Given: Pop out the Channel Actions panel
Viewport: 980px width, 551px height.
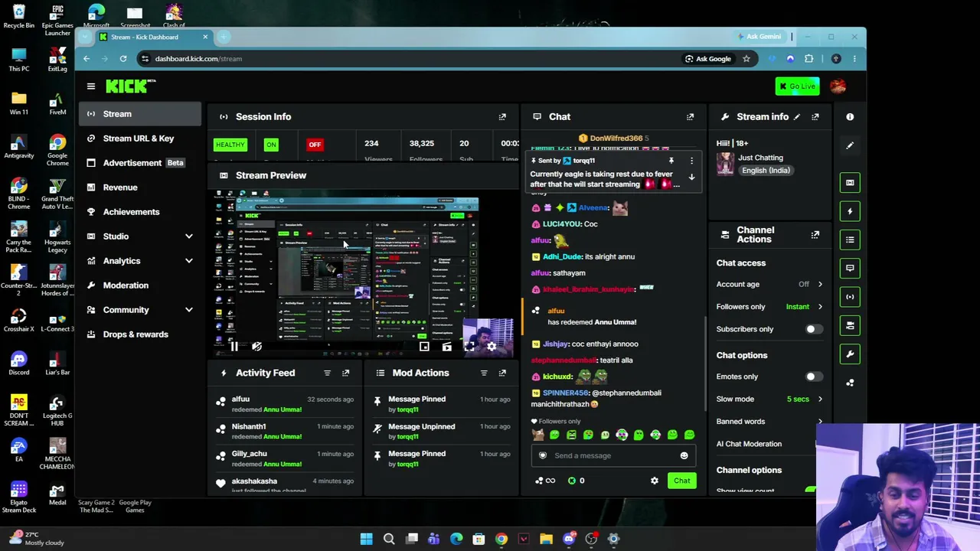Looking at the screenshot, I should coord(815,235).
